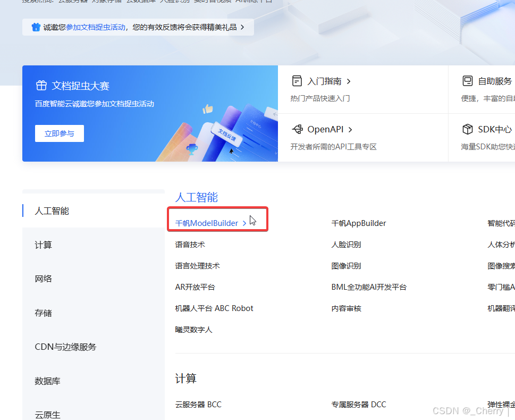Open the 千帆AppBuilder link
Viewport: 515px width, 420px height.
[359, 223]
